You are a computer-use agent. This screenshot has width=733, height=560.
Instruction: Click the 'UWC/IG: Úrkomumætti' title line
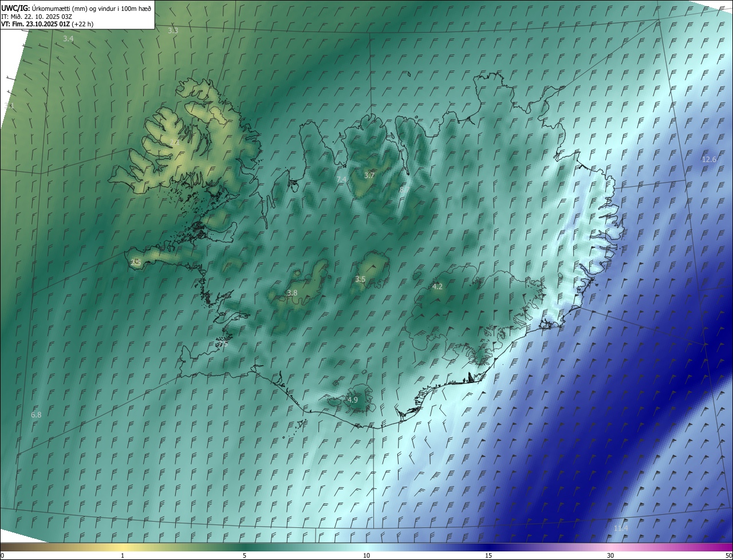pyautogui.click(x=76, y=7)
